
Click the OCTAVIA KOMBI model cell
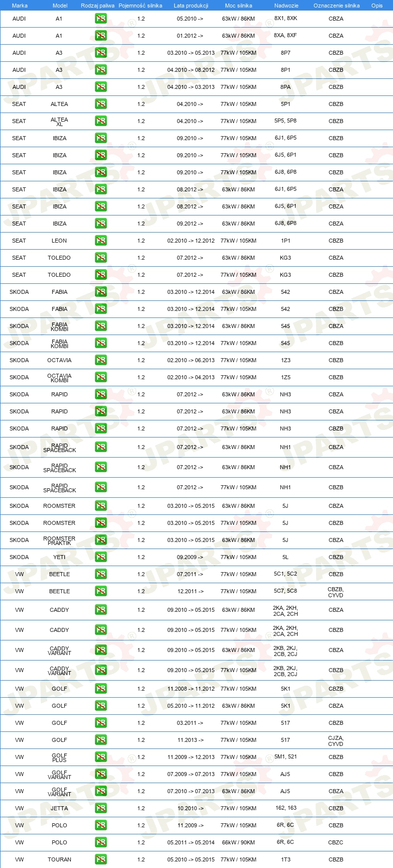click(x=59, y=378)
